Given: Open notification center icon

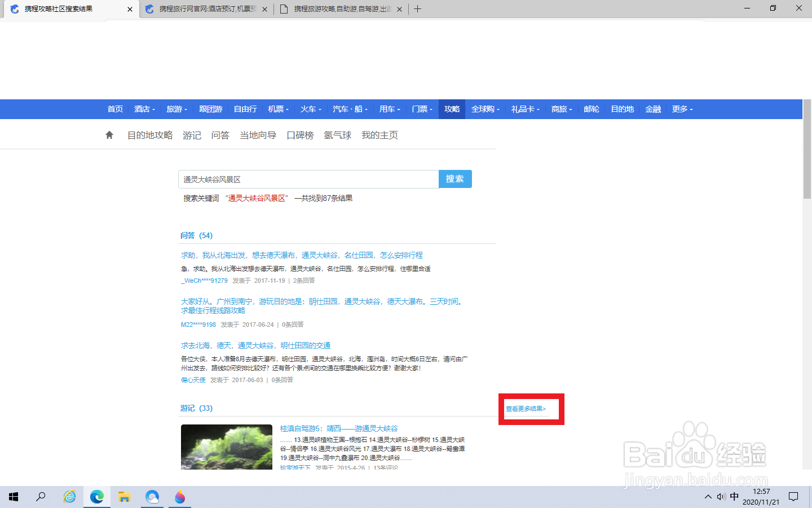Looking at the screenshot, I should (x=793, y=497).
